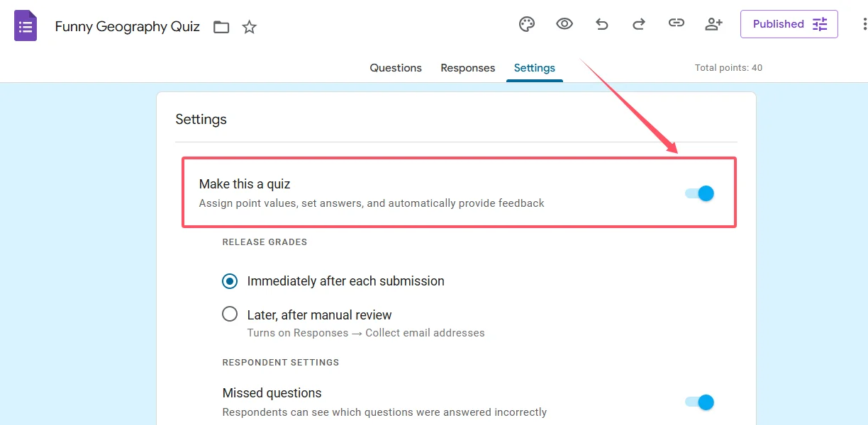Select the Settings tab
The width and height of the screenshot is (868, 425).
point(535,68)
